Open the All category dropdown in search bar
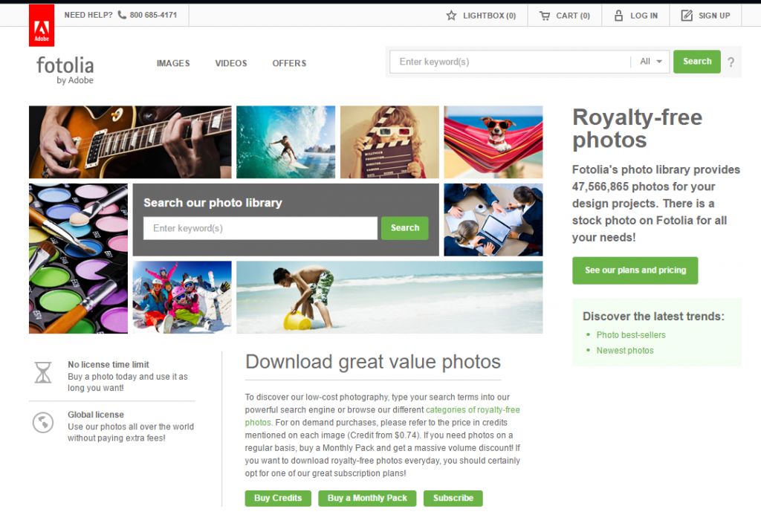The height and width of the screenshot is (532, 761). tap(650, 62)
